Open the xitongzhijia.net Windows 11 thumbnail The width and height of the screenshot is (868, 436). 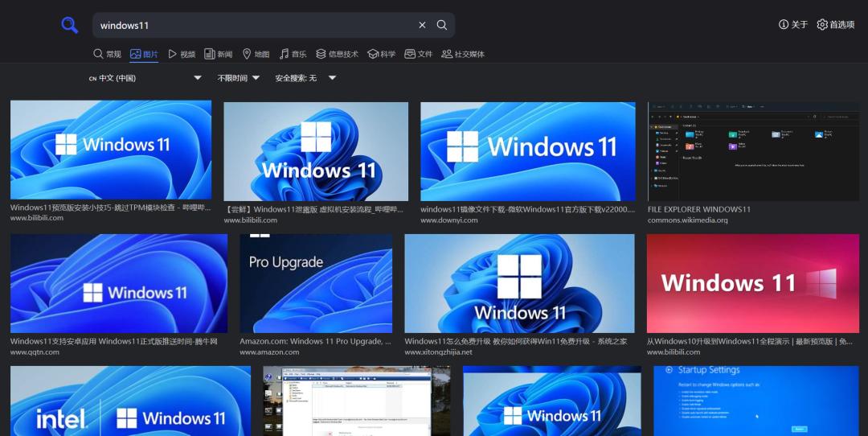click(x=520, y=283)
